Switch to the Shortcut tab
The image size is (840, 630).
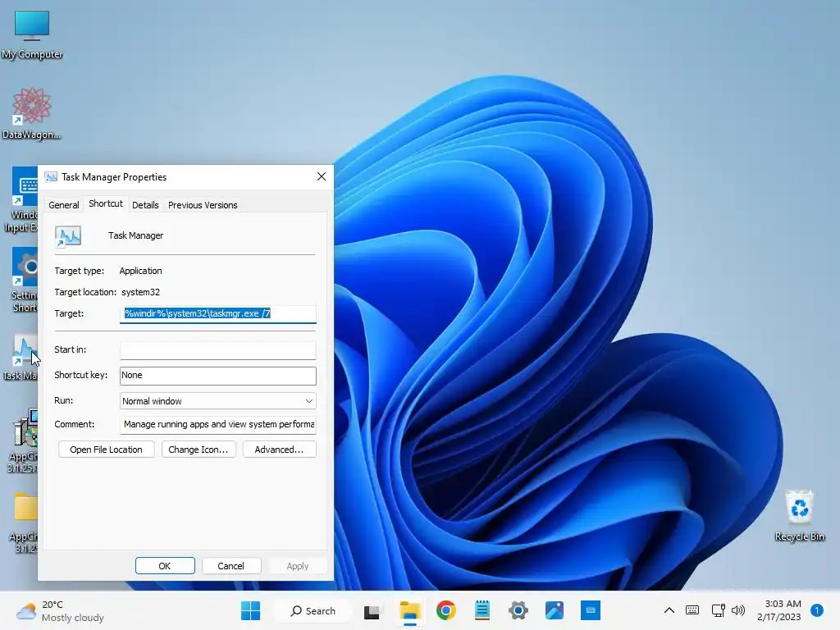pos(106,203)
